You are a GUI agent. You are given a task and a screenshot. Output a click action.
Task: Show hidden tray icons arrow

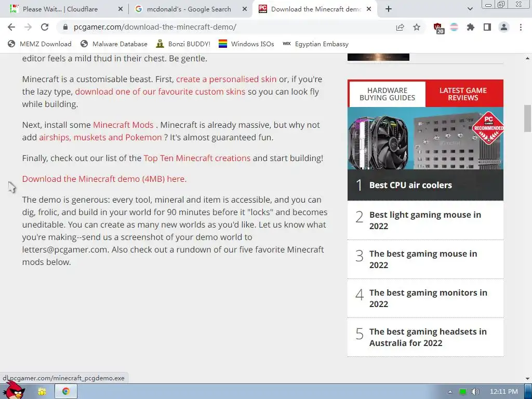click(450, 392)
